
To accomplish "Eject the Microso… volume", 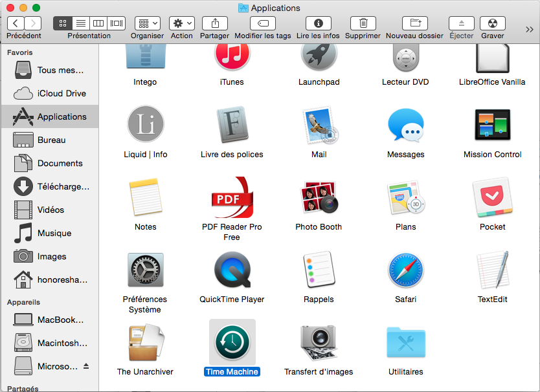I will [86, 366].
